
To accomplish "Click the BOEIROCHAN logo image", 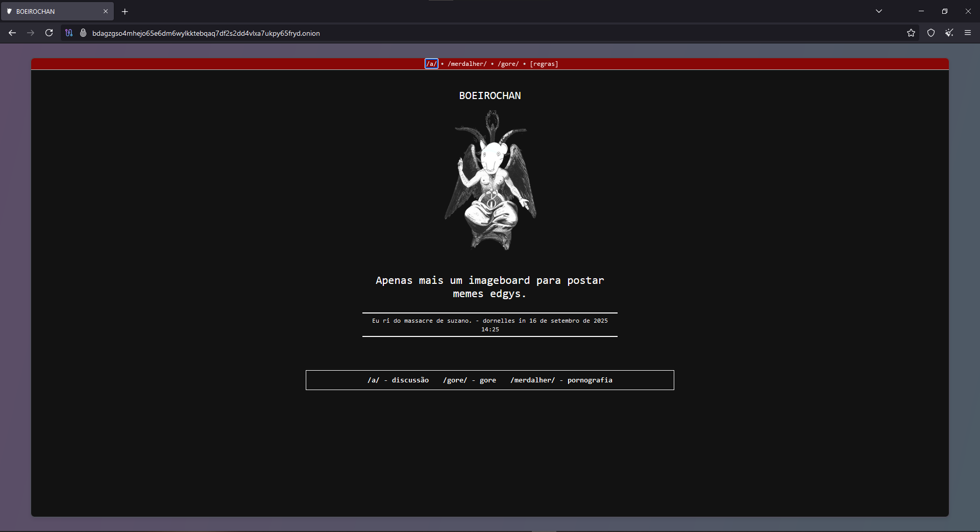I will pyautogui.click(x=490, y=180).
